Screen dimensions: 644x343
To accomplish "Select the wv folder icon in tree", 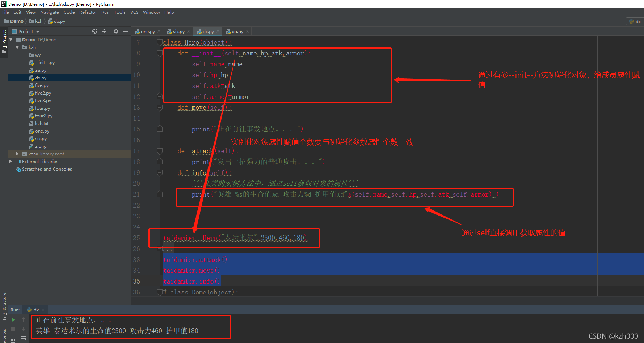I will coord(31,55).
